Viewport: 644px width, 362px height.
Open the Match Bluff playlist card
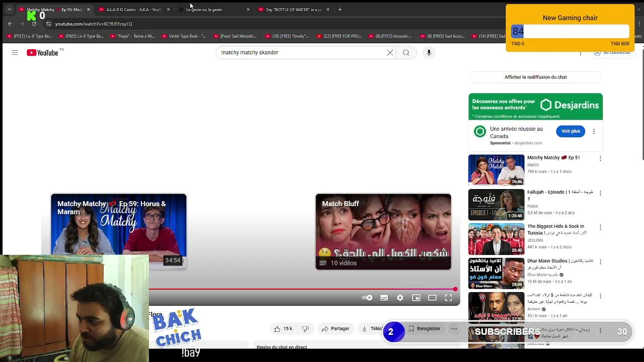click(383, 231)
